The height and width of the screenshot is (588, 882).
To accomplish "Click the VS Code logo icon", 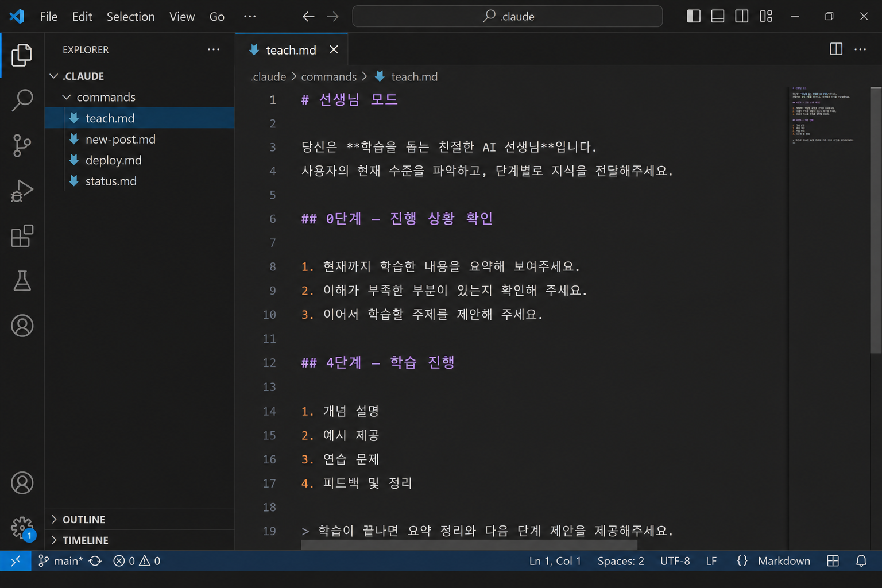I will pos(17,16).
